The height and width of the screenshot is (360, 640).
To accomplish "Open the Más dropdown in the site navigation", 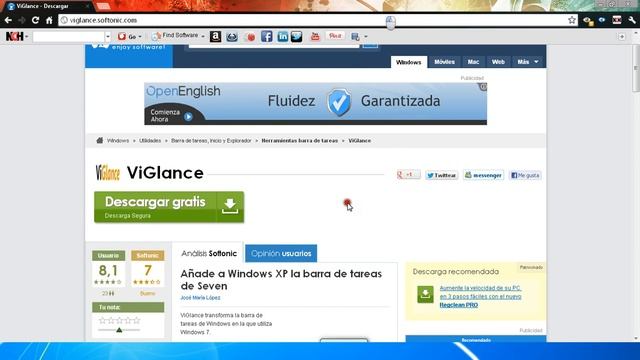I will [x=528, y=62].
